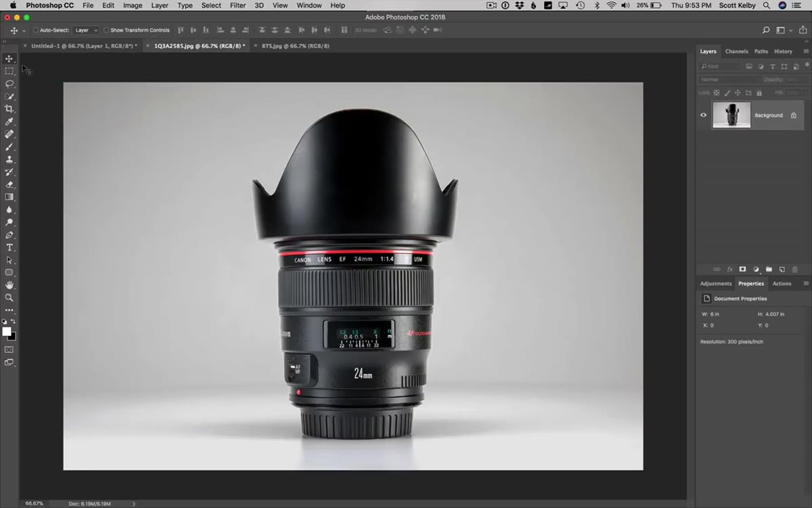
Task: Select the Rectangular Marquee tool
Action: click(9, 71)
